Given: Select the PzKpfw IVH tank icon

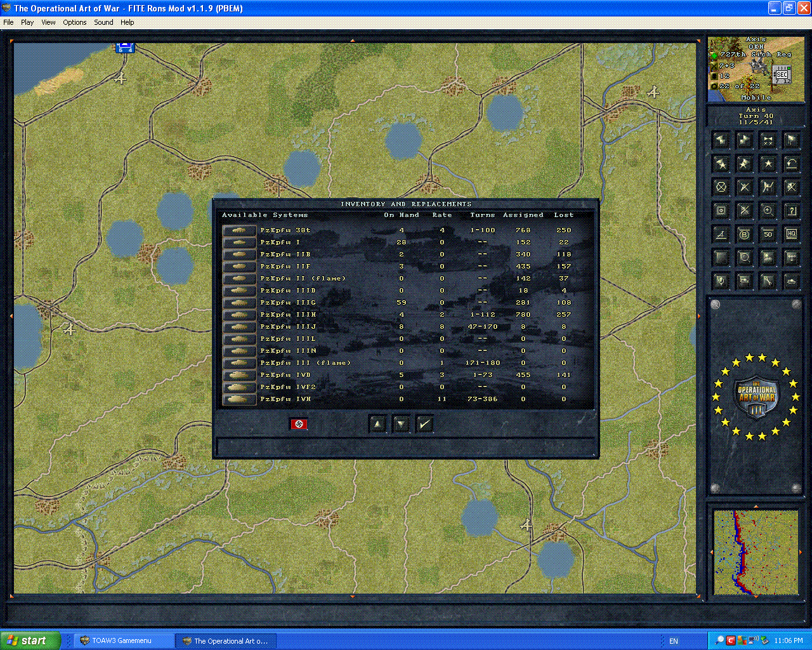Looking at the screenshot, I should tap(239, 399).
